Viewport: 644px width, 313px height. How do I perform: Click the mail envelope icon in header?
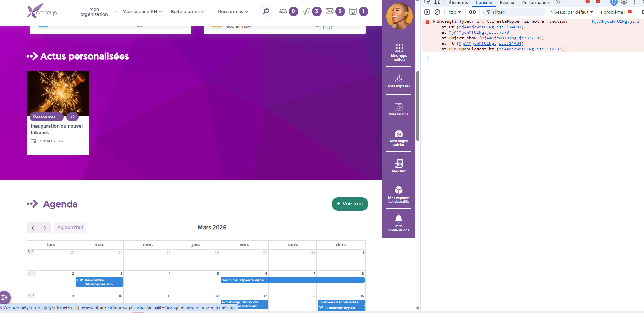pos(330,11)
